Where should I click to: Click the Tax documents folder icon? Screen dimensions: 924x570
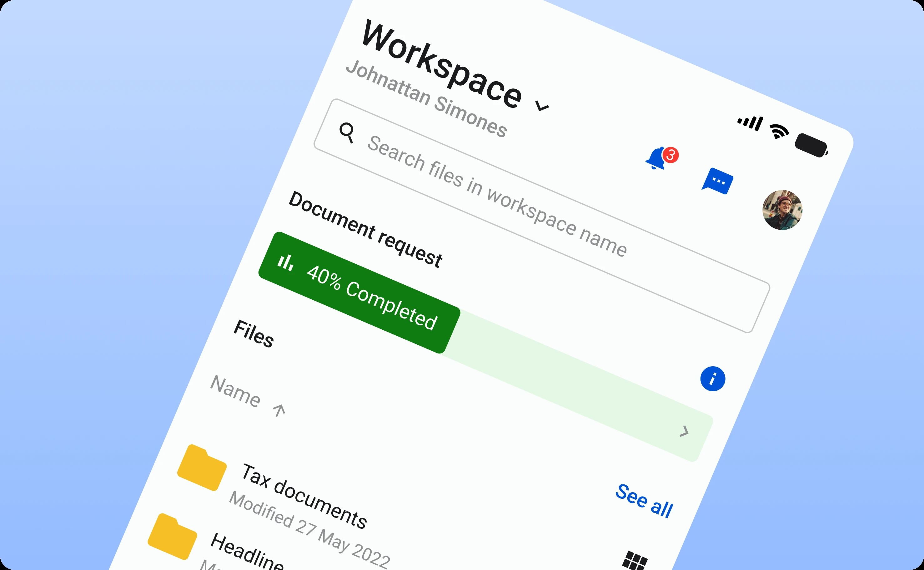coord(202,467)
